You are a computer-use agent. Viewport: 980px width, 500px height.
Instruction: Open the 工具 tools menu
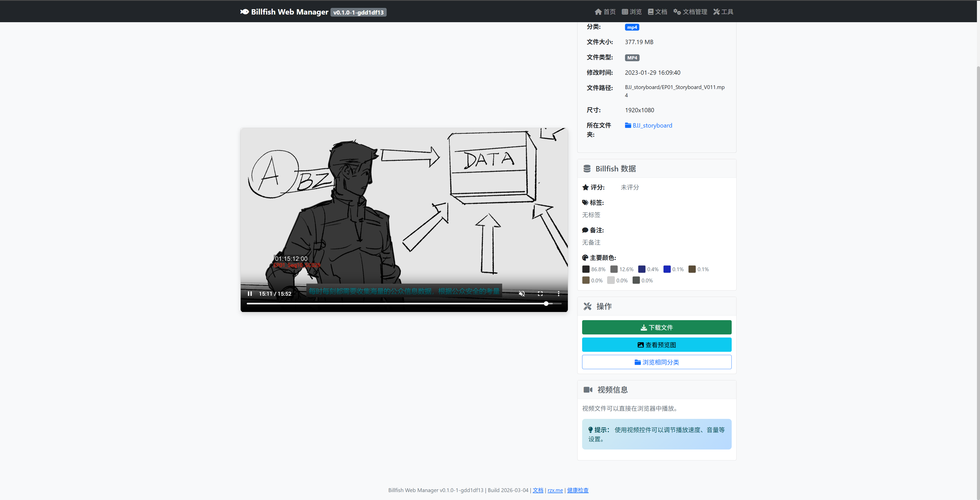coord(723,12)
